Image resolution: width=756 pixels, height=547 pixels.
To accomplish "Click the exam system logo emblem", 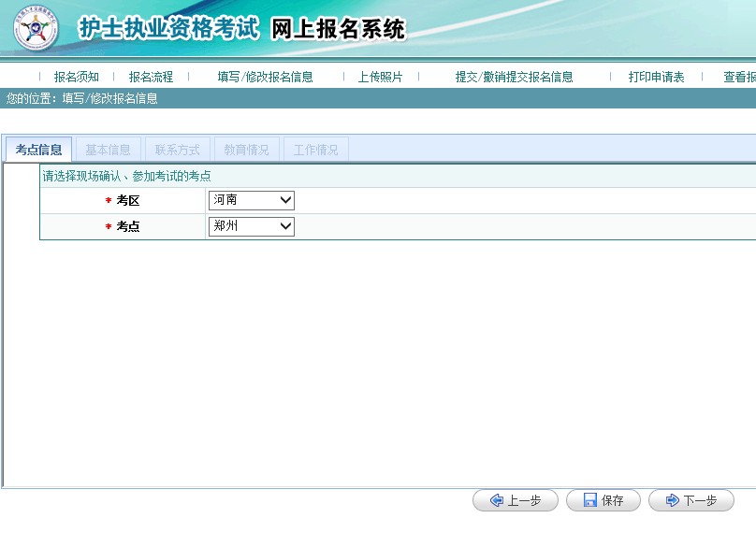I will point(36,29).
